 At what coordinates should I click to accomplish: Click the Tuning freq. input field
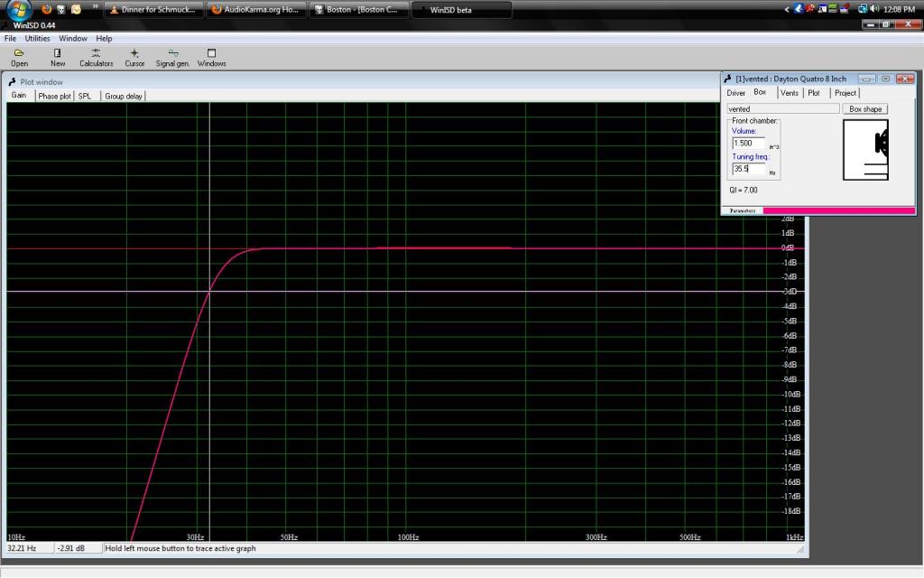[x=748, y=169]
